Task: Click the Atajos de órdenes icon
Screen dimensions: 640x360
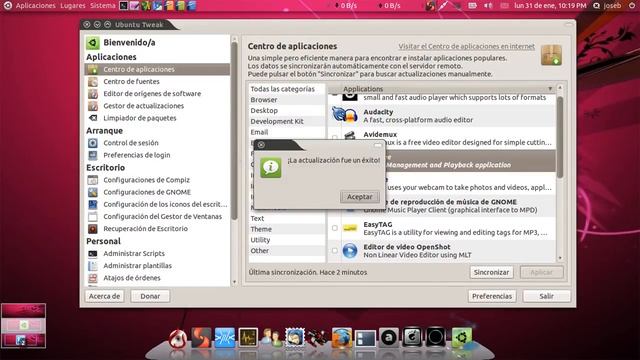Action: 93,278
